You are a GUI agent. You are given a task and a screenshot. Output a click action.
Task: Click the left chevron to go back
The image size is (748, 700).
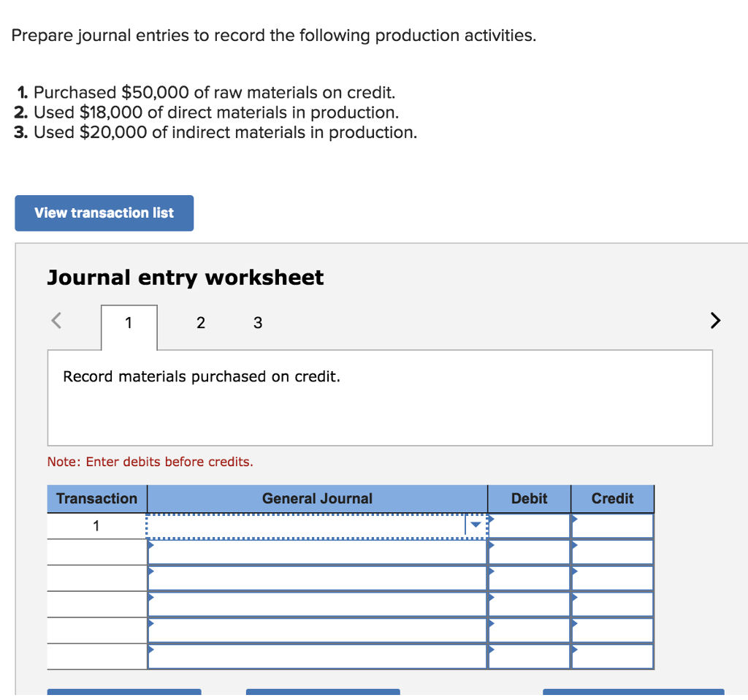[56, 320]
